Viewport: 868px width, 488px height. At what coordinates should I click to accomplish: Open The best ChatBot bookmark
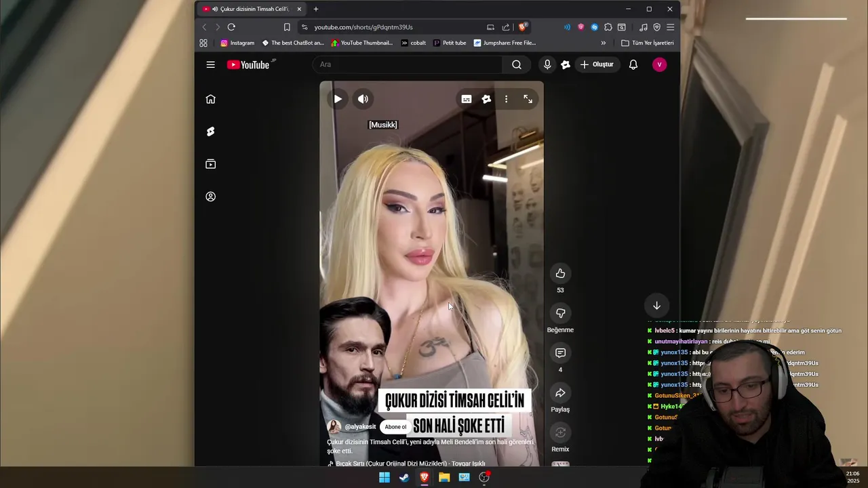coord(293,43)
